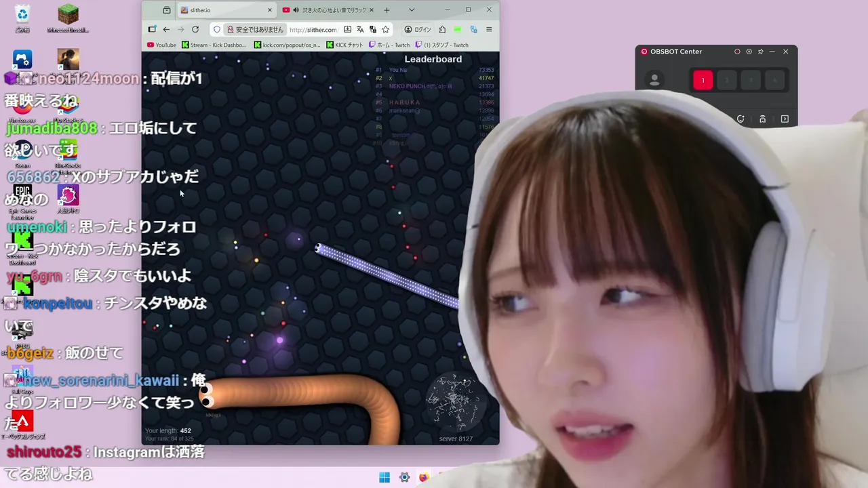Select OBSBOT preset position 2
Screen dimensions: 868x488
coord(727,80)
